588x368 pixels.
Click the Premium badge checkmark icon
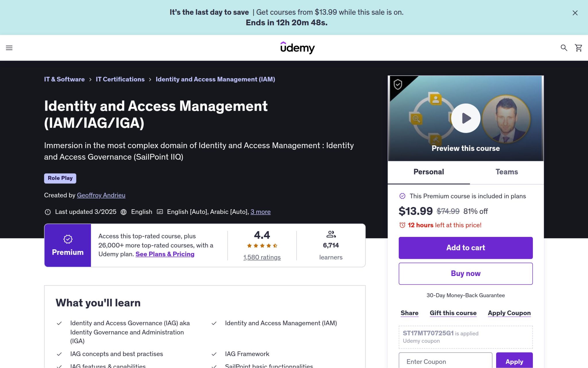coord(68,239)
